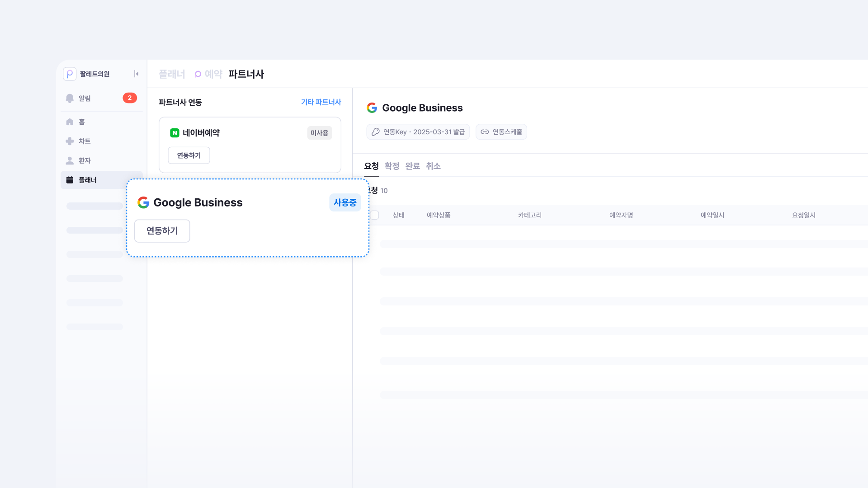Collapse the sidebar with arrow icon

136,74
